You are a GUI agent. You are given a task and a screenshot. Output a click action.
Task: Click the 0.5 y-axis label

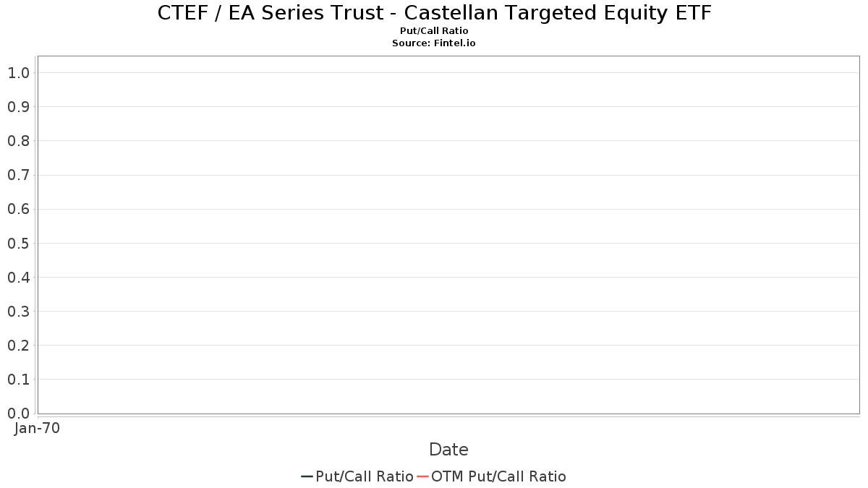coord(19,243)
